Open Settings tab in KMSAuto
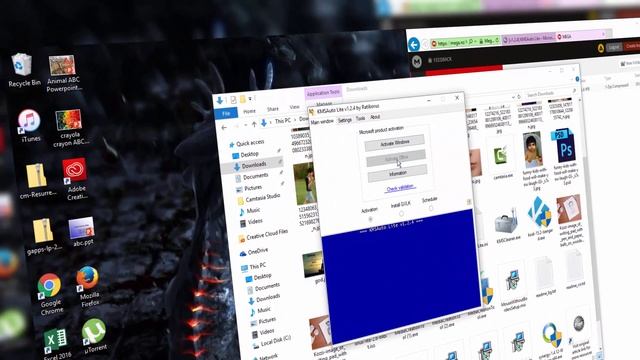 coord(345,120)
